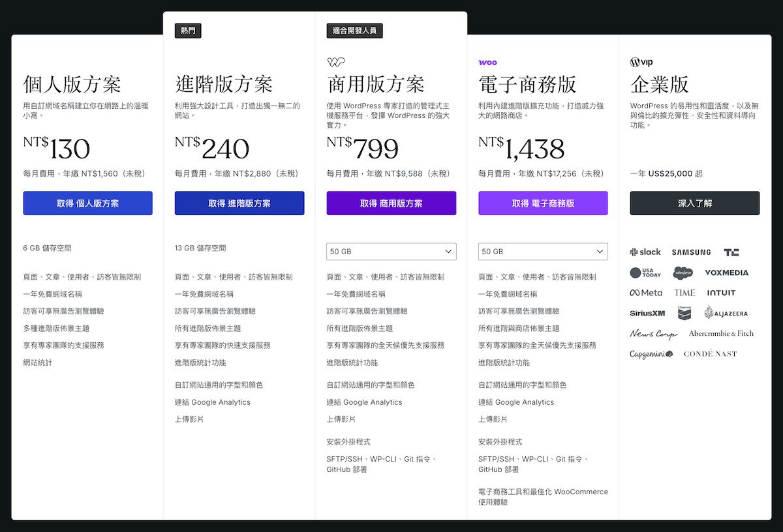
Task: Open the 50 GB storage dropdown under 商用版方案
Action: click(391, 251)
